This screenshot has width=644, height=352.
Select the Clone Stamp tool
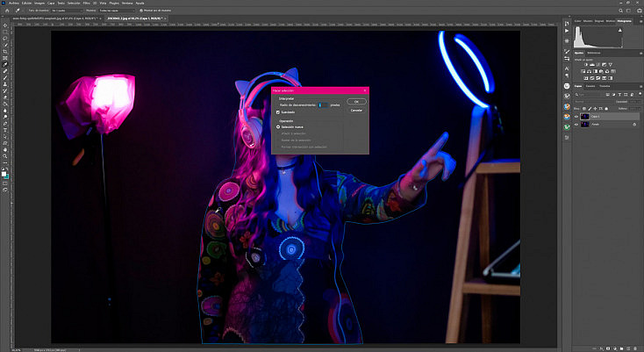pyautogui.click(x=4, y=84)
